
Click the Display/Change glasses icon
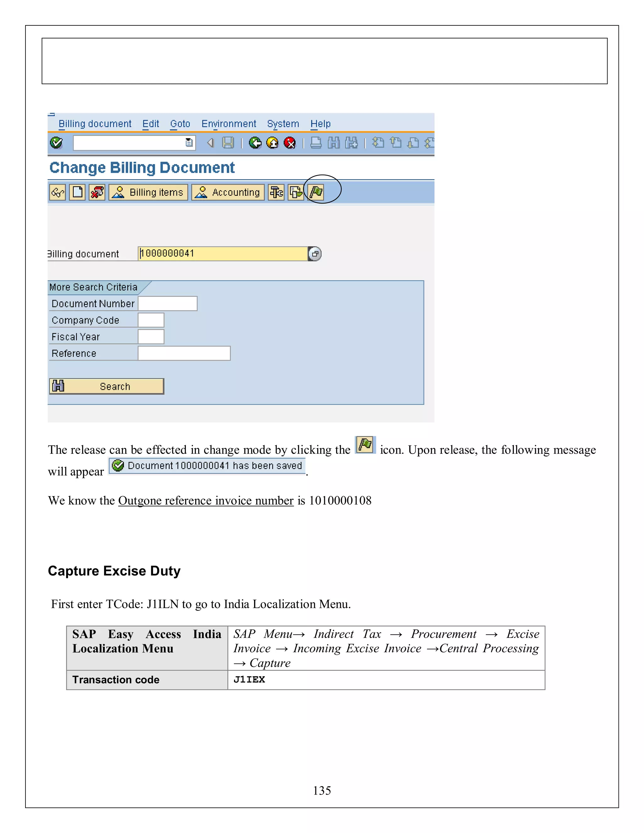point(58,192)
